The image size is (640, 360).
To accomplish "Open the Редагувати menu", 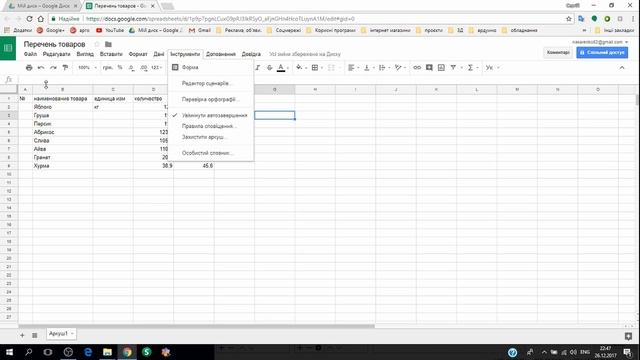I will pyautogui.click(x=56, y=54).
